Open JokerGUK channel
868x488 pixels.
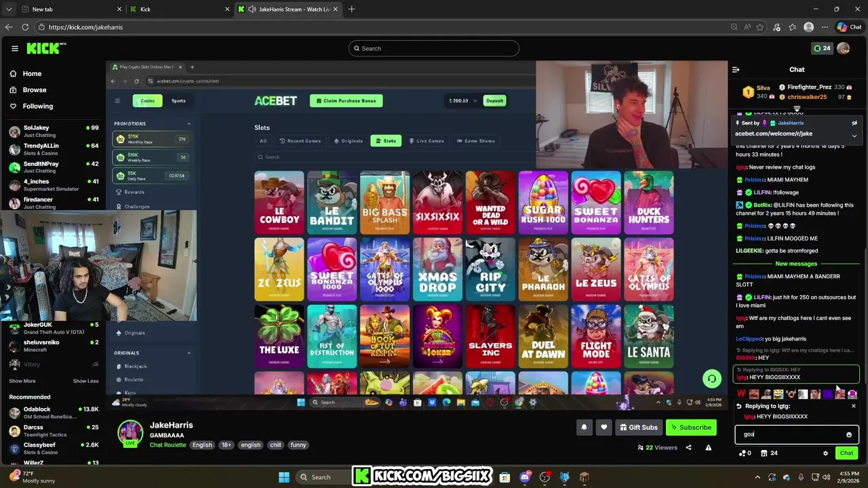pos(53,328)
